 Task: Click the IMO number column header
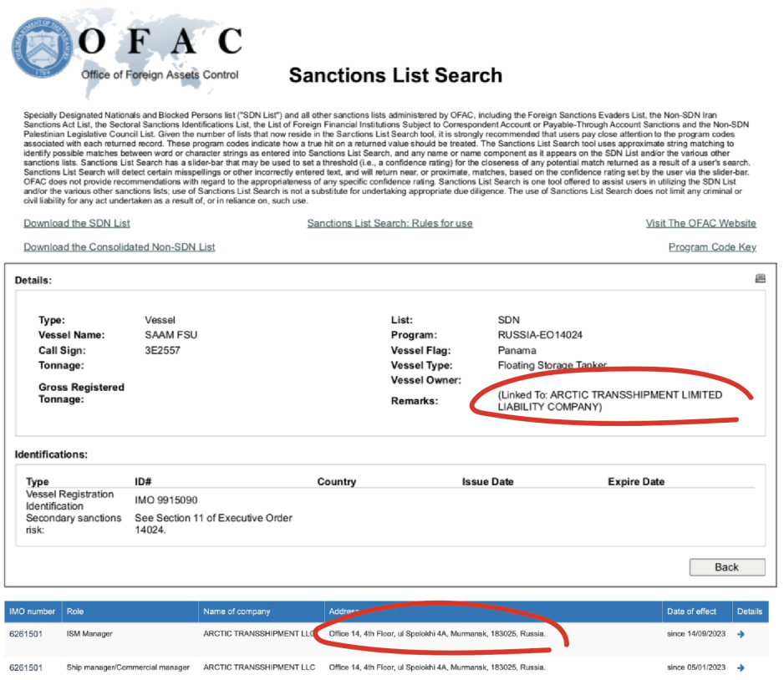32,611
